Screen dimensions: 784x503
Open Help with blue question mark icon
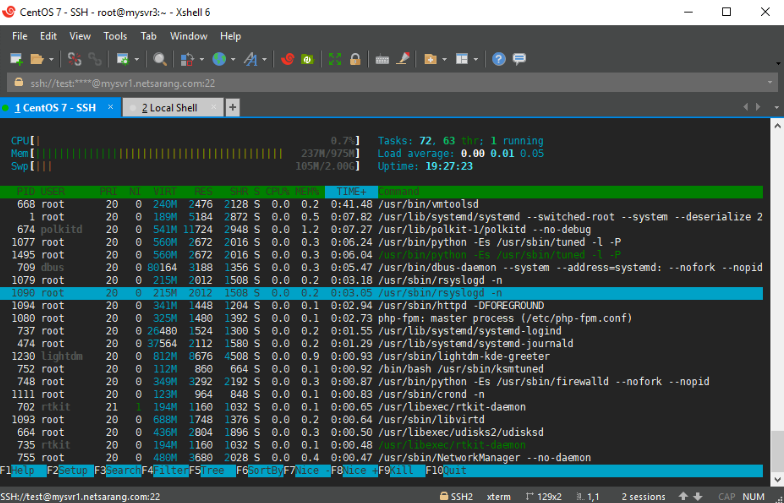[x=498, y=59]
